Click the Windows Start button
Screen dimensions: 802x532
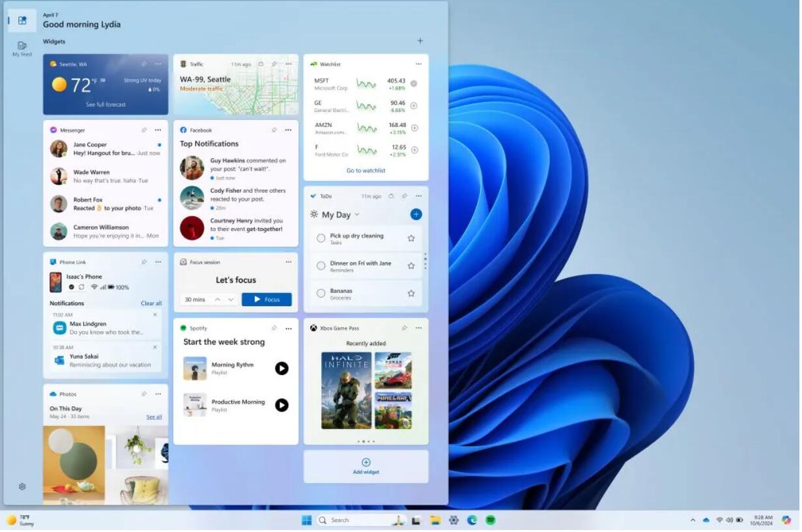[x=308, y=522]
